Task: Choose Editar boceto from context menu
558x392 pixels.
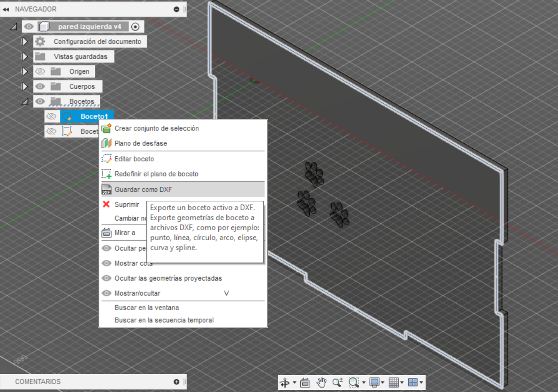Action: pyautogui.click(x=183, y=159)
